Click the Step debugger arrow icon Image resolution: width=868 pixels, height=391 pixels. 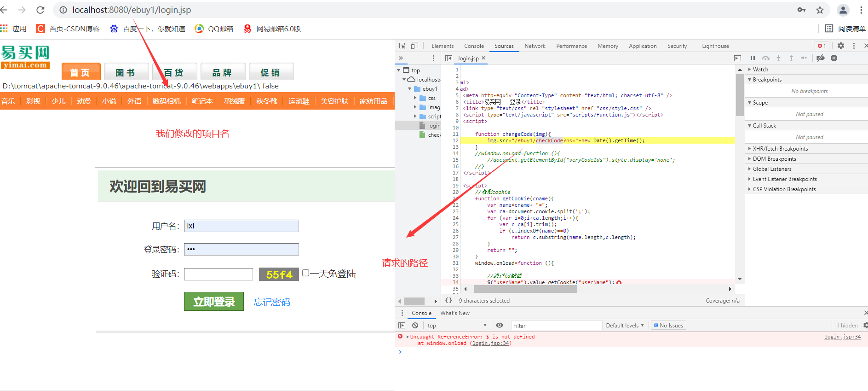[x=804, y=58]
